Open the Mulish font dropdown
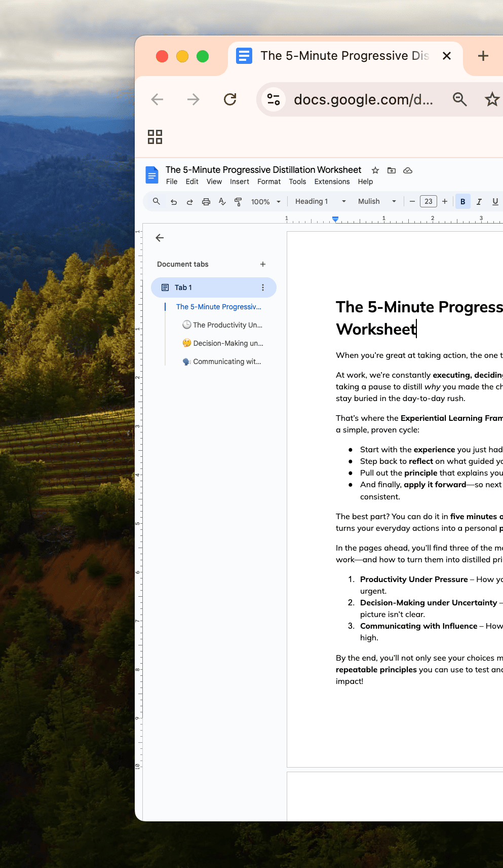 (376, 201)
